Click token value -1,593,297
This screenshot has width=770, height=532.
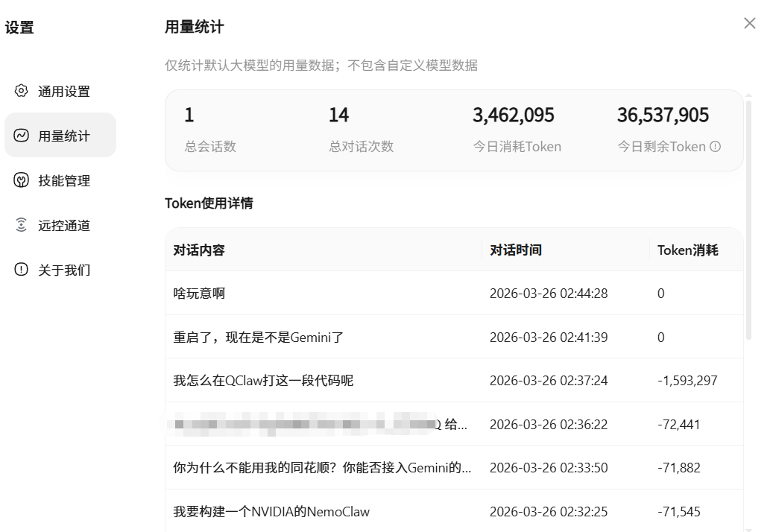click(687, 380)
